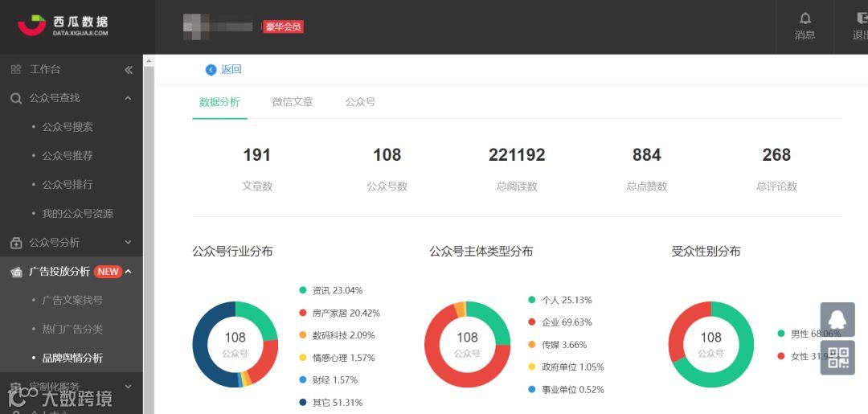
Task: Toggle 房产家居 20.42% legend entry
Action: click(339, 313)
